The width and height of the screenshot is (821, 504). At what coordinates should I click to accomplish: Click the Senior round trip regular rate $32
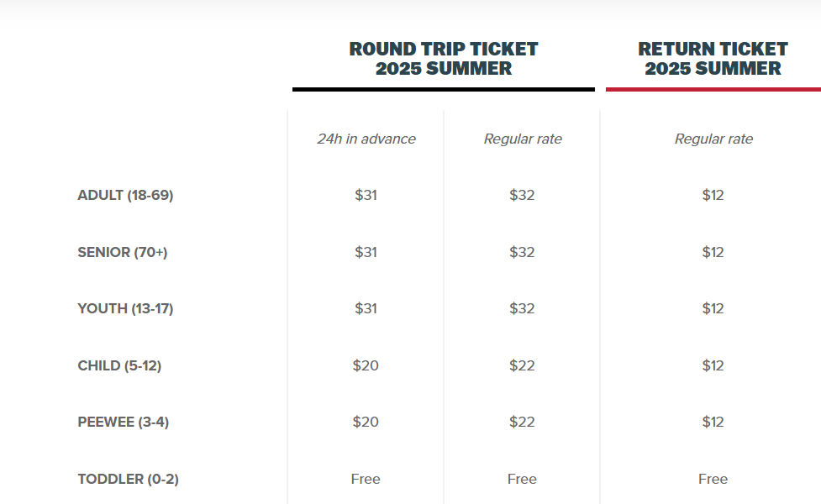[522, 252]
